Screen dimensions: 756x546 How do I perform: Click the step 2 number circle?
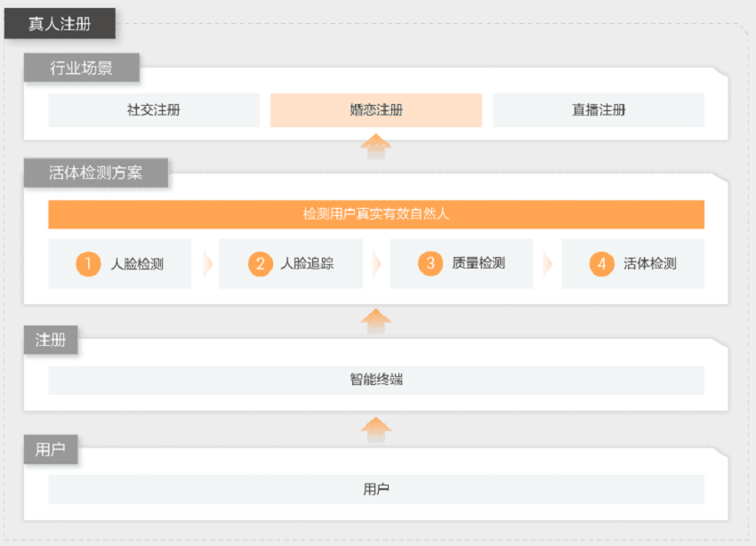tap(261, 263)
